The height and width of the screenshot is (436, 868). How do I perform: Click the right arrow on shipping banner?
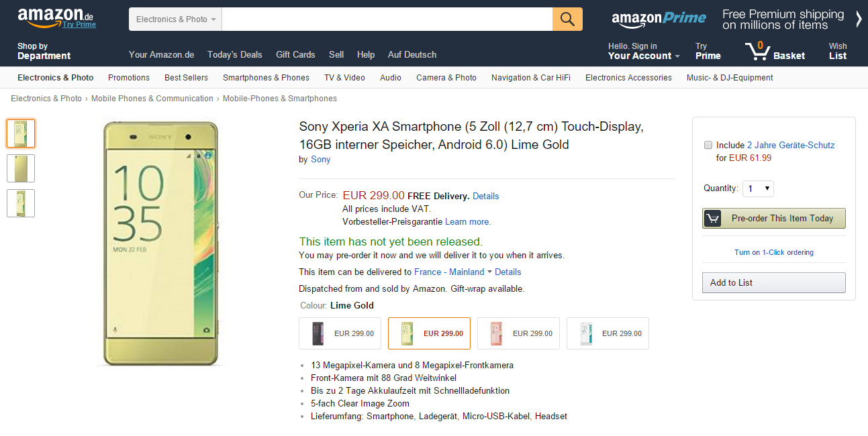(x=859, y=19)
